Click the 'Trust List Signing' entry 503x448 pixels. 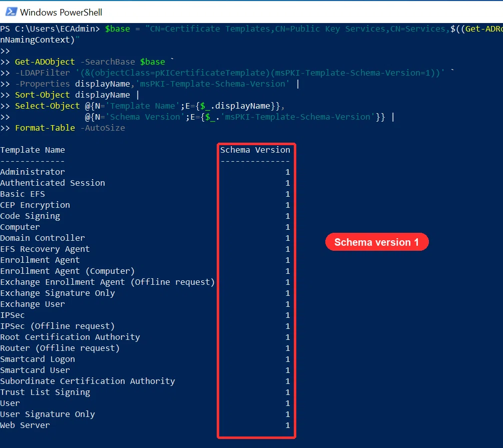pyautogui.click(x=45, y=392)
